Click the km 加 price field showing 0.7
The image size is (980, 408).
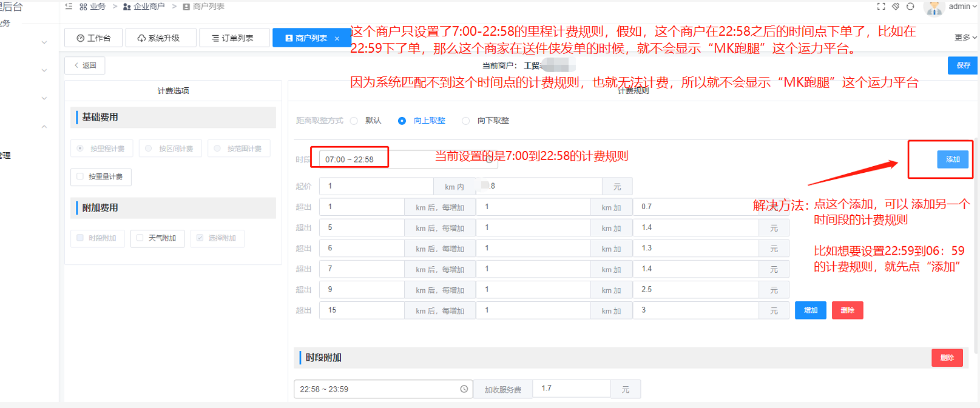(695, 207)
